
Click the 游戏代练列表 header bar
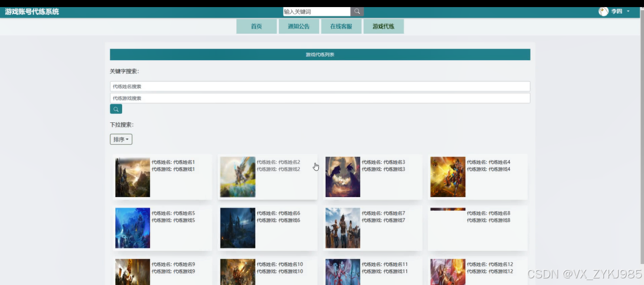[320, 54]
